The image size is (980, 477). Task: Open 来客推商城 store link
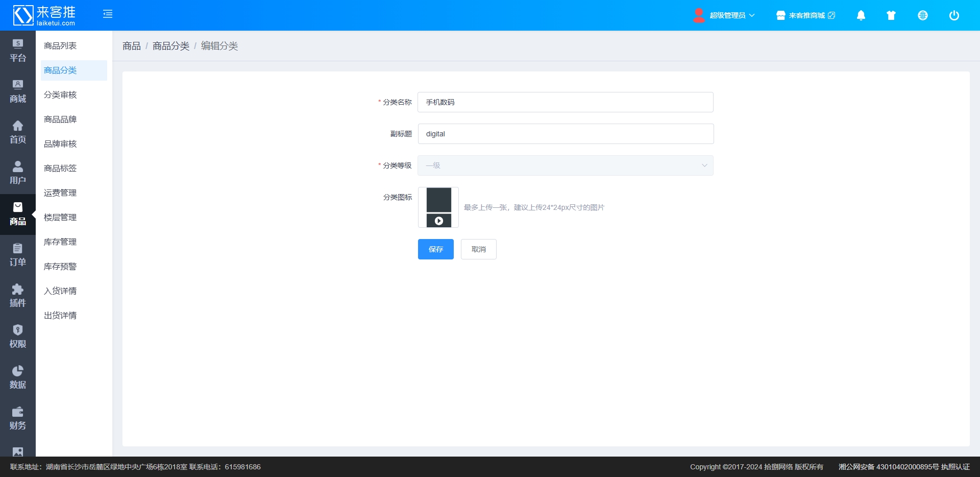[x=806, y=15]
